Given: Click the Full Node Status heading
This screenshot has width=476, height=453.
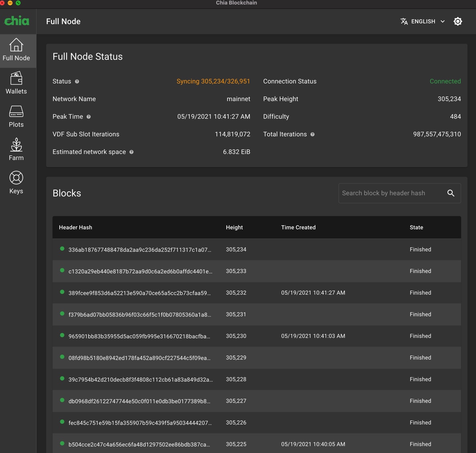Looking at the screenshot, I should pos(87,57).
